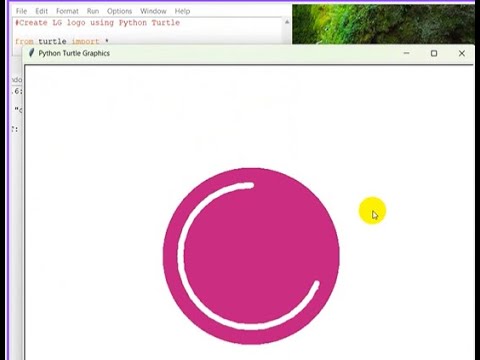Click the Python Turtle Graphics feather icon
The height and width of the screenshot is (360, 480).
(31, 53)
